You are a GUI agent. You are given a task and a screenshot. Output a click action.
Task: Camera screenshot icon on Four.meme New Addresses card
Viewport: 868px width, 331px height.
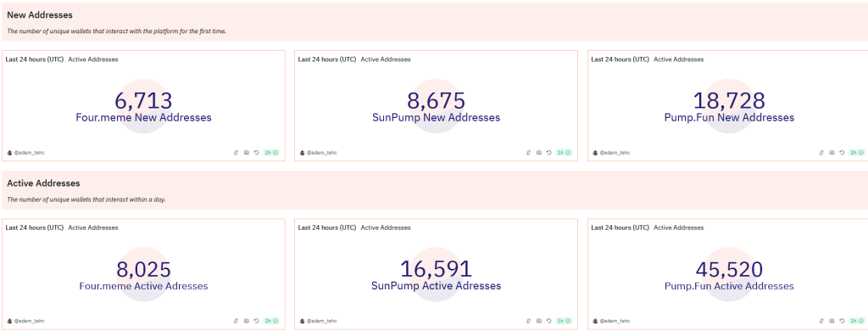[246, 153]
